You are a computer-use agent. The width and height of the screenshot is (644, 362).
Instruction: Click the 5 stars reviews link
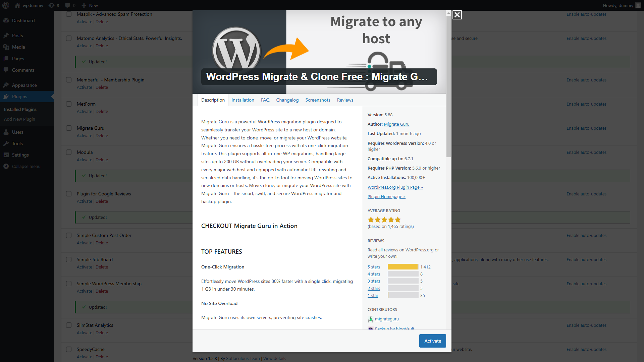click(x=374, y=267)
